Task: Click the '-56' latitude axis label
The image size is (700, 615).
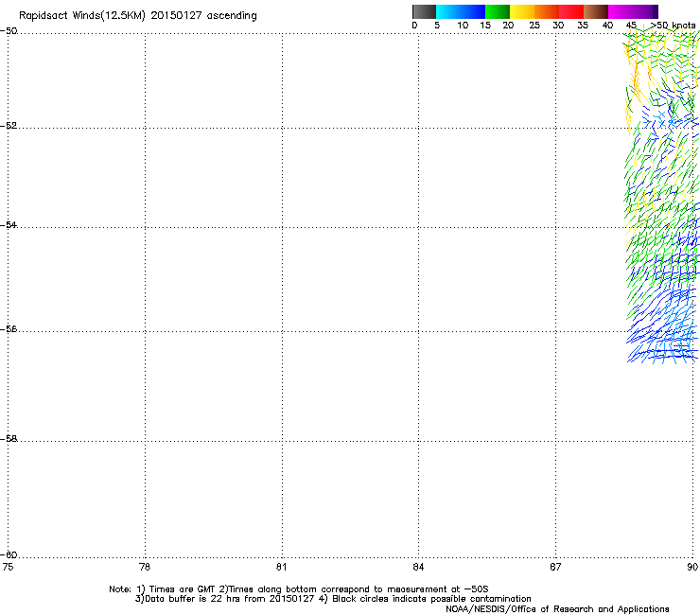Action: pyautogui.click(x=9, y=328)
